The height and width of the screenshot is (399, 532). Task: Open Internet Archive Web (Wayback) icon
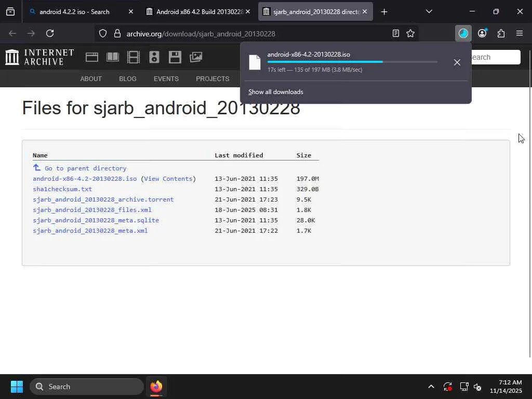coord(92,57)
